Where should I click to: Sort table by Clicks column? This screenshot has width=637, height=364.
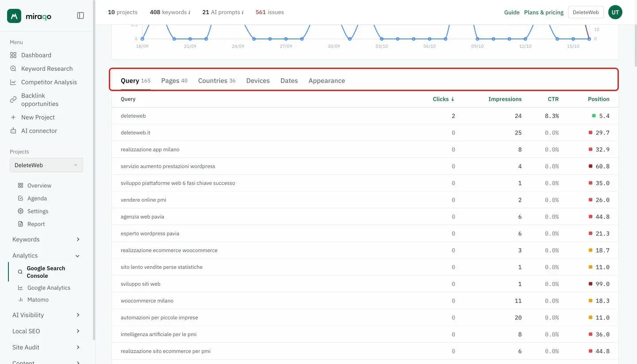(444, 99)
